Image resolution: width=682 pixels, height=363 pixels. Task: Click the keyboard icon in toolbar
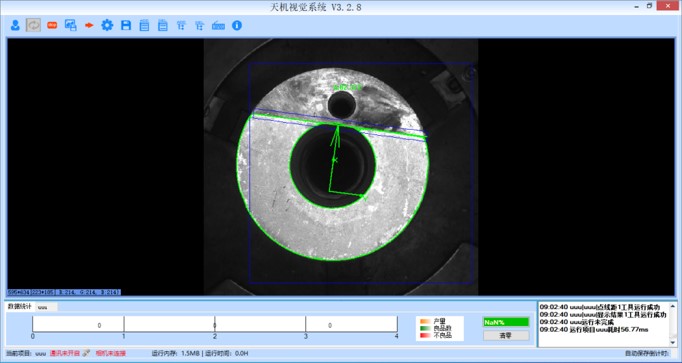218,26
